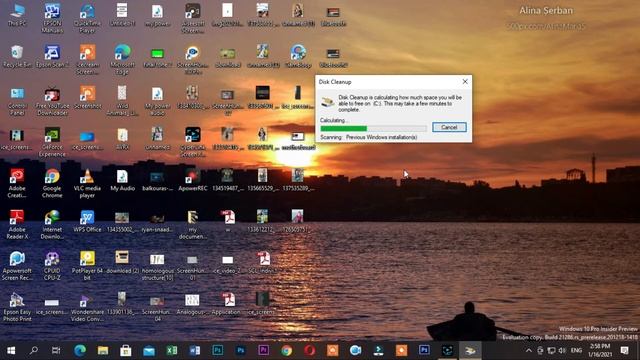Select the ryan-snaad image thumbnail
The width and height of the screenshot is (640, 360).
(x=158, y=222)
